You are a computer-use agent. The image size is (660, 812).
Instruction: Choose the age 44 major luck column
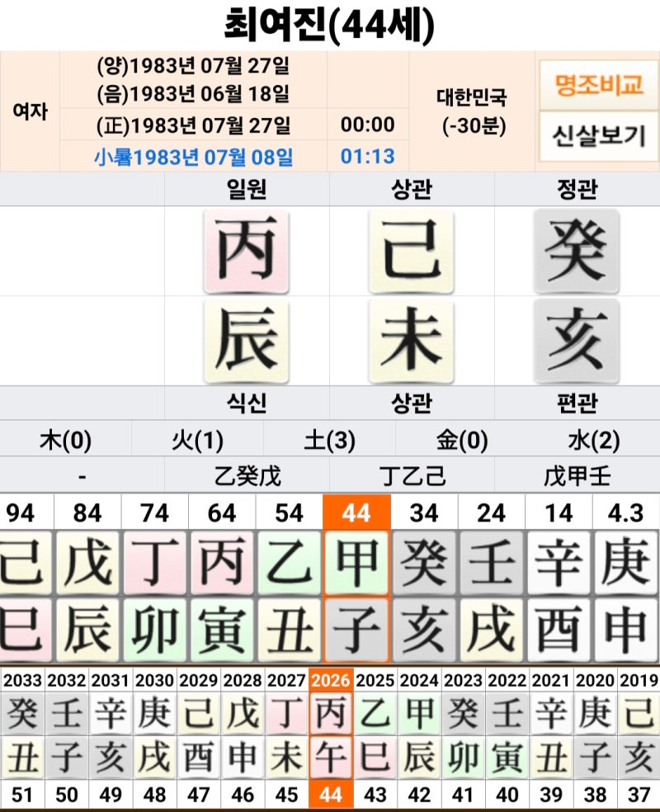point(356,578)
